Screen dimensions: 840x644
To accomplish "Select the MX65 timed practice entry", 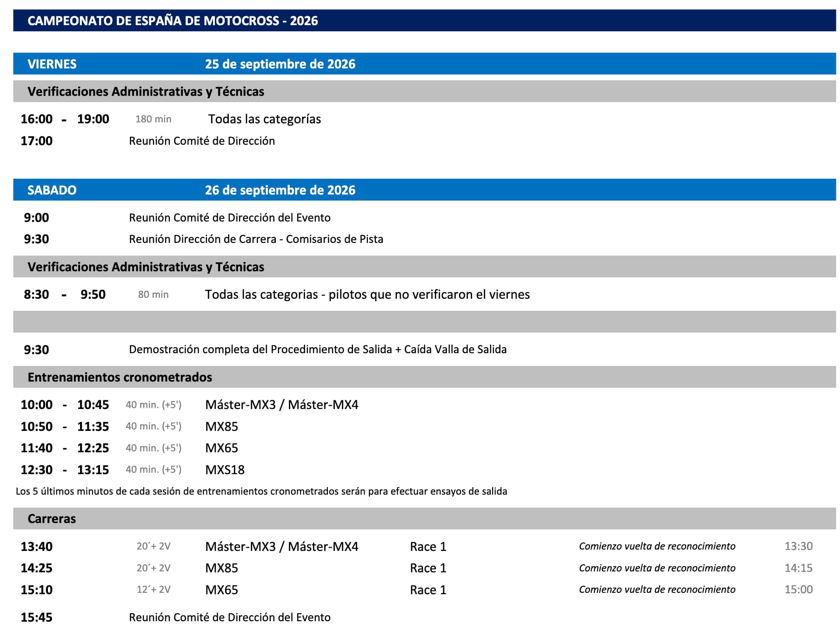I will tap(222, 448).
